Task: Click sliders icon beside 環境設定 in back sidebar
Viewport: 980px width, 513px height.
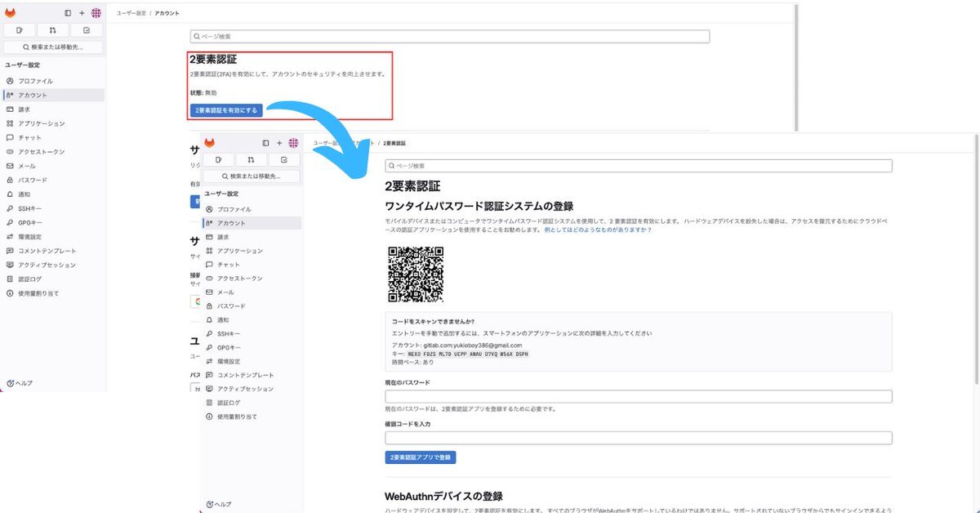Action: [x=10, y=237]
